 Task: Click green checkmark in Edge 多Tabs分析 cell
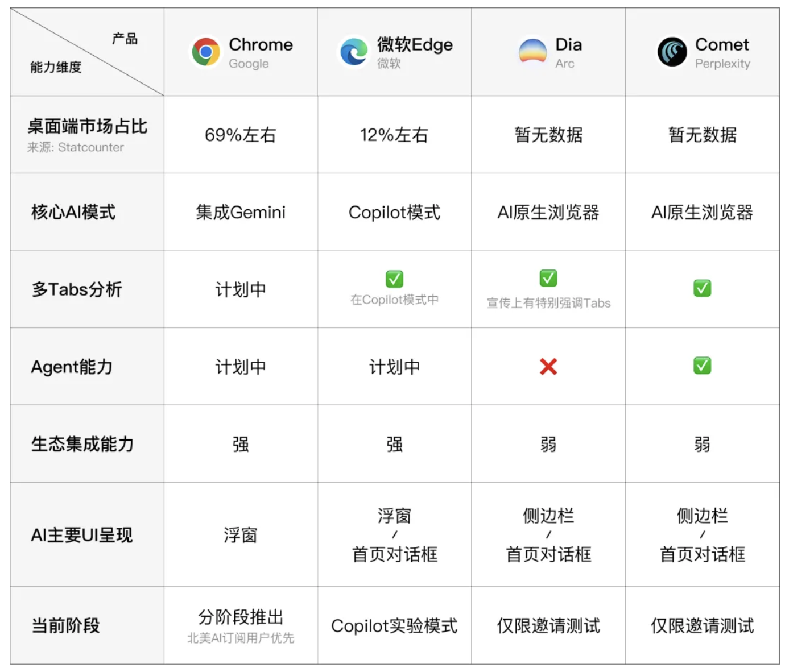pos(394,279)
